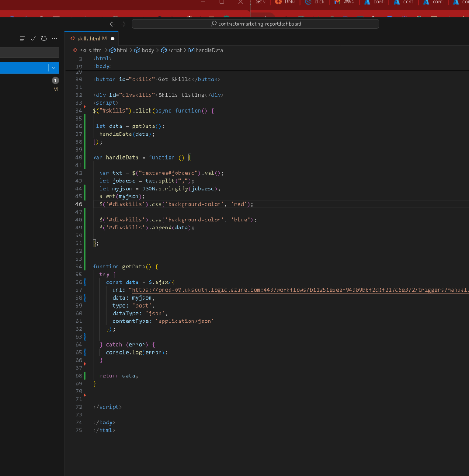Viewport: 469px width, 476px height.
Task: Jump to sticky <html> line 2
Action: click(102, 59)
